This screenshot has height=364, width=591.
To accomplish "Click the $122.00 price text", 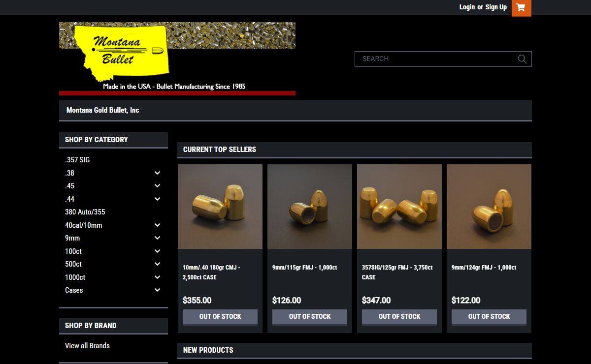I will point(466,301).
